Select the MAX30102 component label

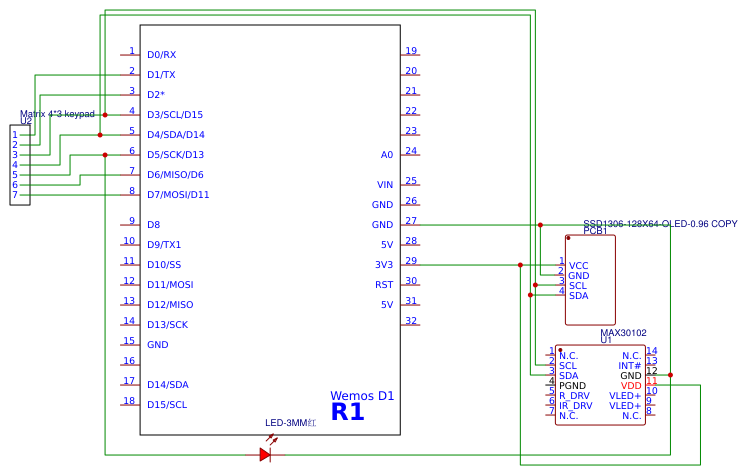(x=623, y=333)
